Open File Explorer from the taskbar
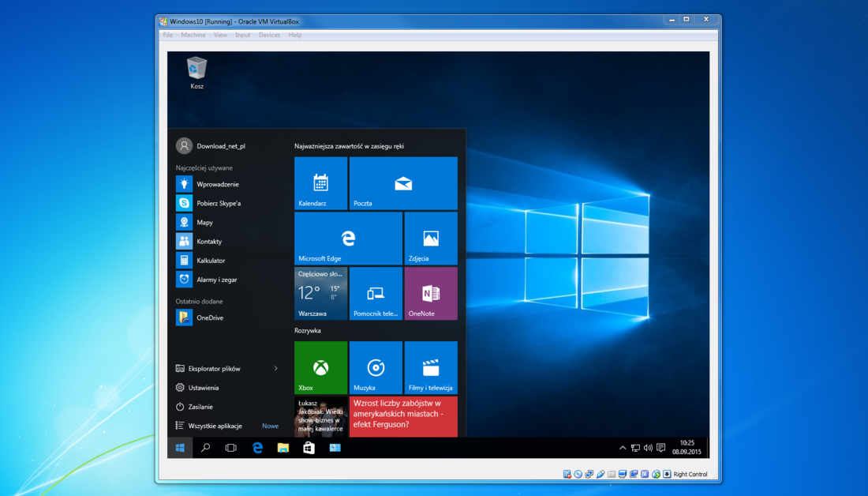This screenshot has width=868, height=496. (282, 448)
